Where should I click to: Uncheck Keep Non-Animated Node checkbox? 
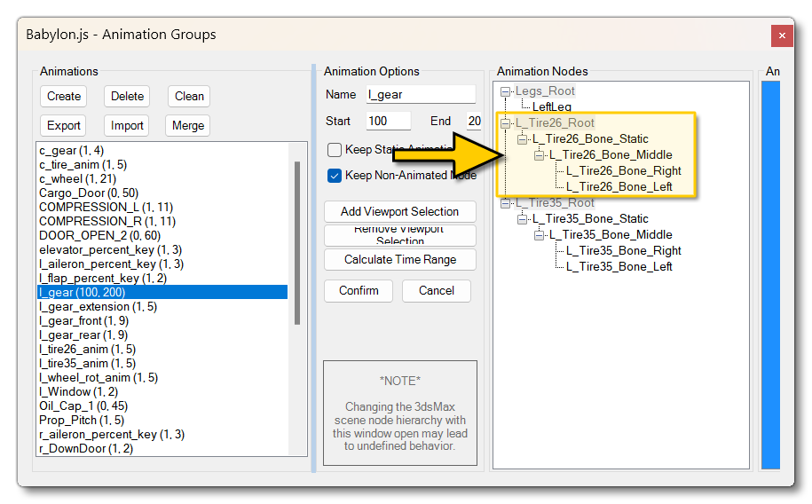coord(335,176)
